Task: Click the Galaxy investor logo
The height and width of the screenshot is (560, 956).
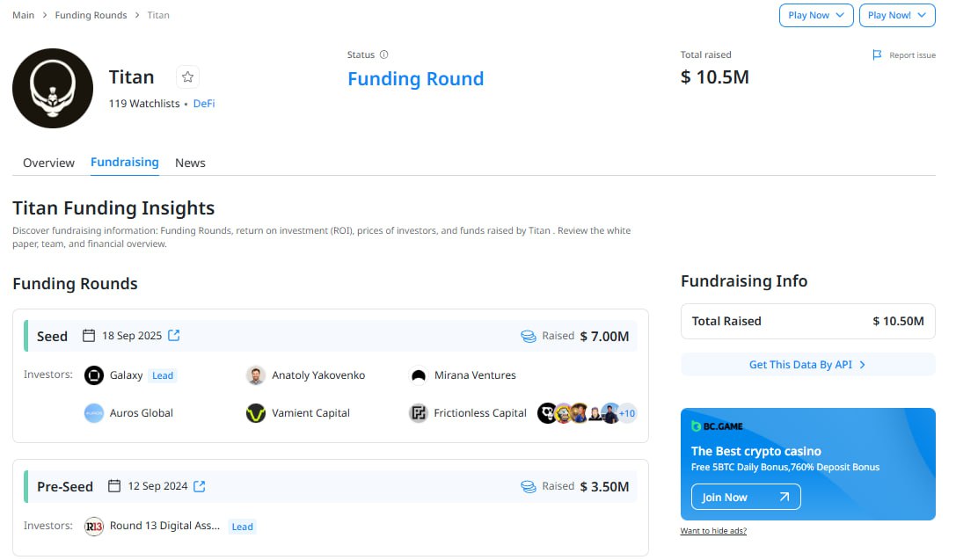Action: point(94,375)
